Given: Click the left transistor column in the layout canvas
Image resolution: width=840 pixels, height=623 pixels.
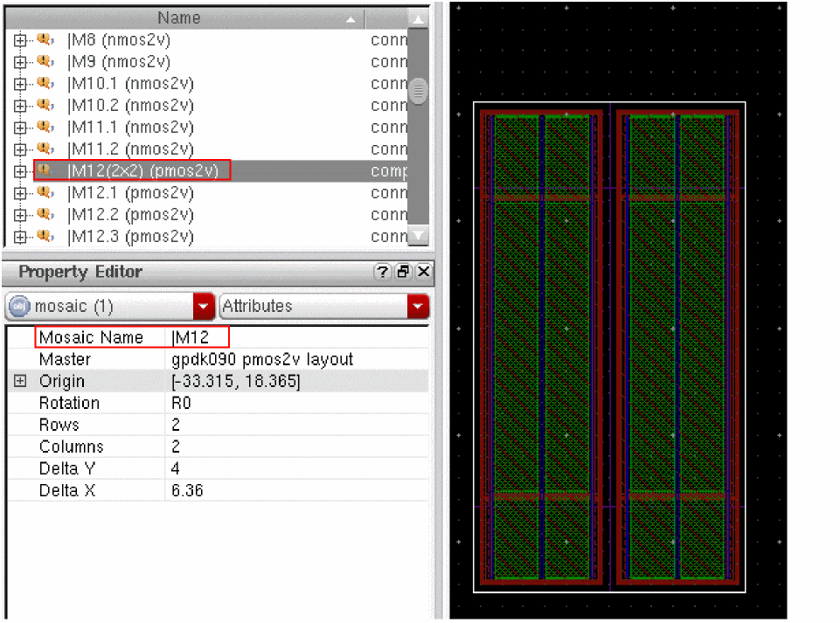Looking at the screenshot, I should (x=540, y=347).
